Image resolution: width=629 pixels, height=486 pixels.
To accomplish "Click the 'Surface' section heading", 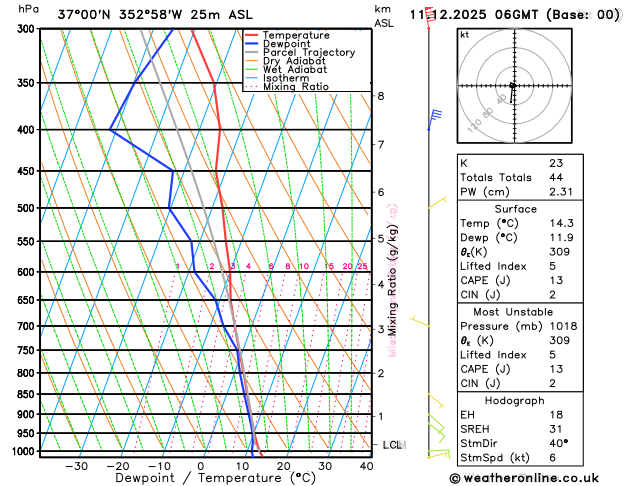I will tap(515, 209).
